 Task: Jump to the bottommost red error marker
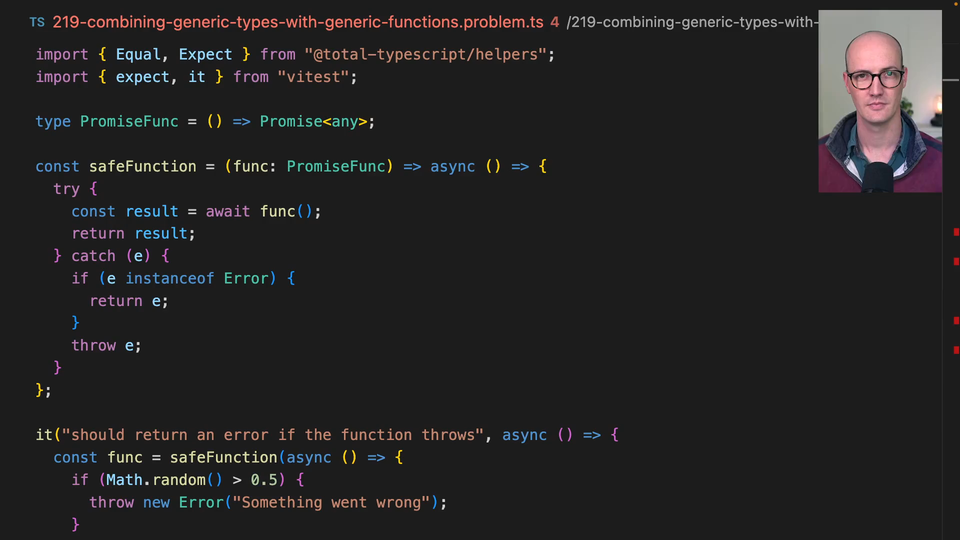[x=956, y=350]
